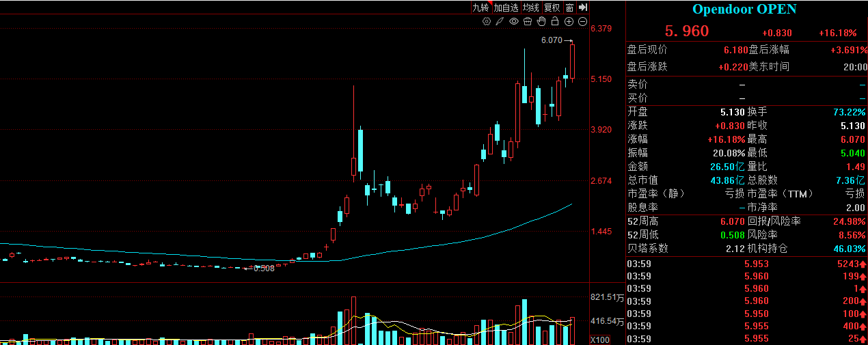
Task: Click the 总股数 value 7.36亿
Action: point(852,180)
